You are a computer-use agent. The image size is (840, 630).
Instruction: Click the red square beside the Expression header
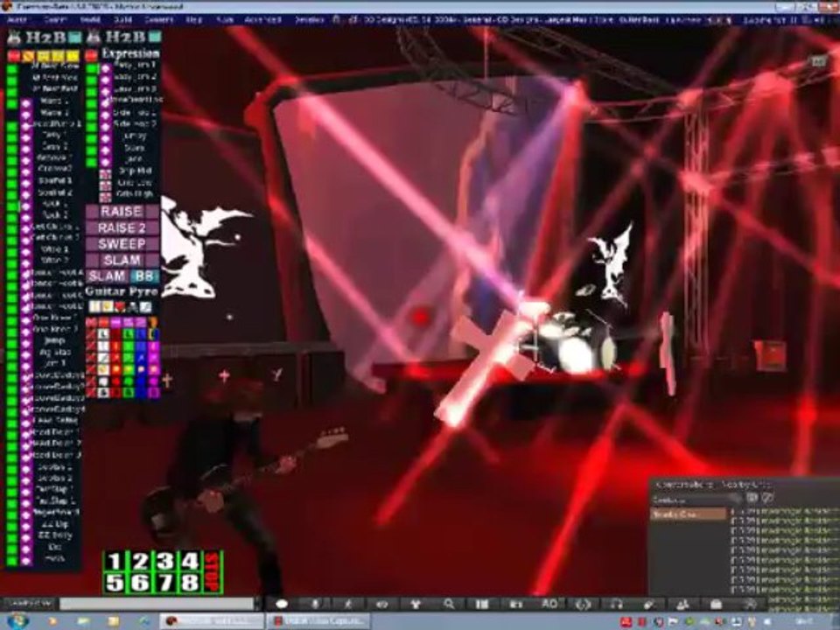[x=92, y=54]
